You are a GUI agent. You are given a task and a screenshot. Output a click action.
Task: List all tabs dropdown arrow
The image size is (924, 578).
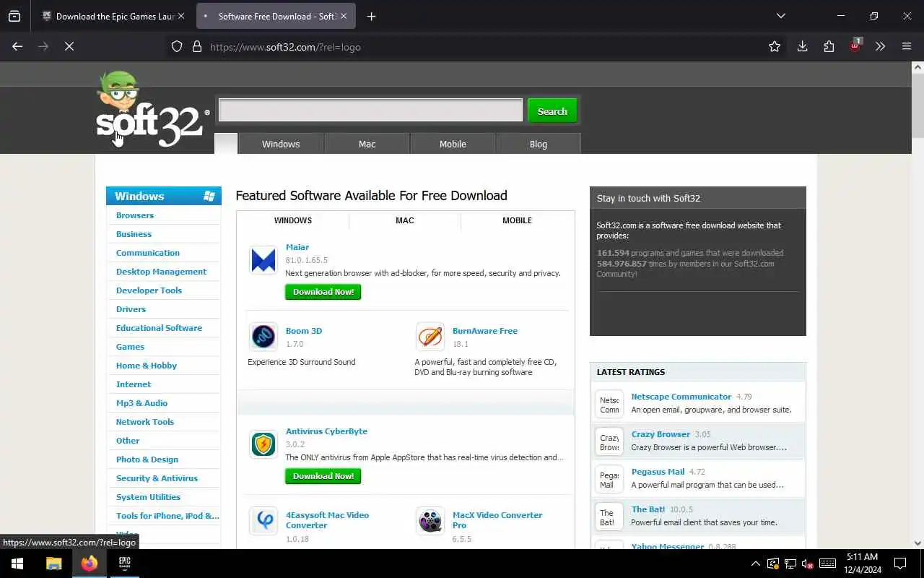[x=780, y=16]
